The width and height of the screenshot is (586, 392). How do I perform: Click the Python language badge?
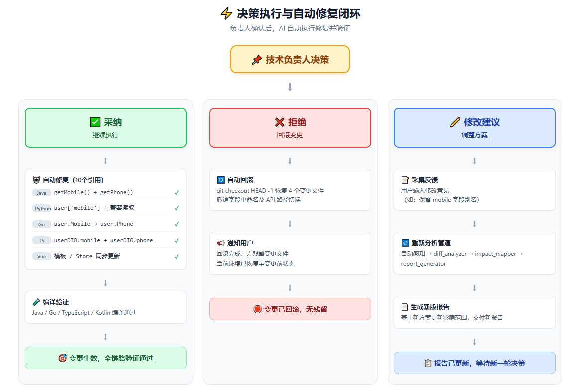[x=42, y=209]
